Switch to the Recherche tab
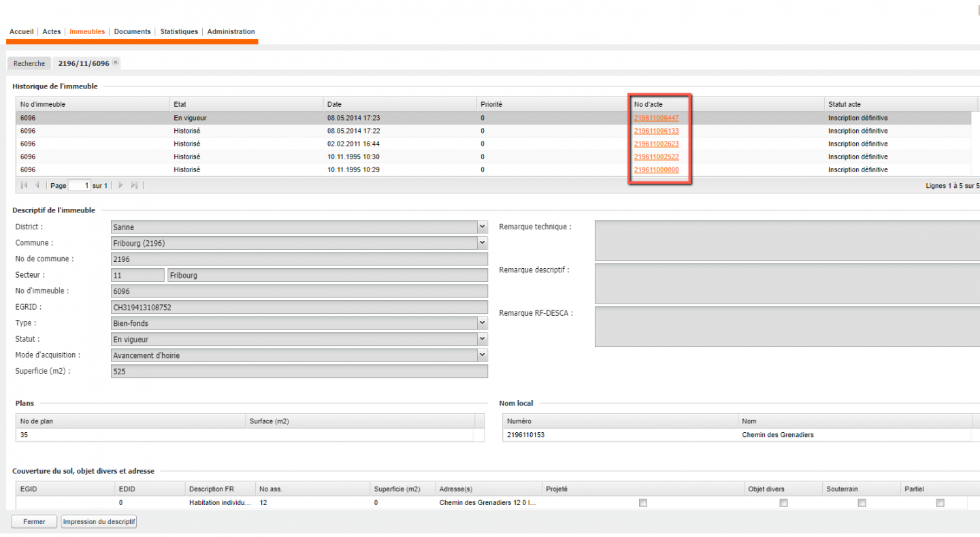Viewport: 980px width, 537px height. tap(29, 63)
